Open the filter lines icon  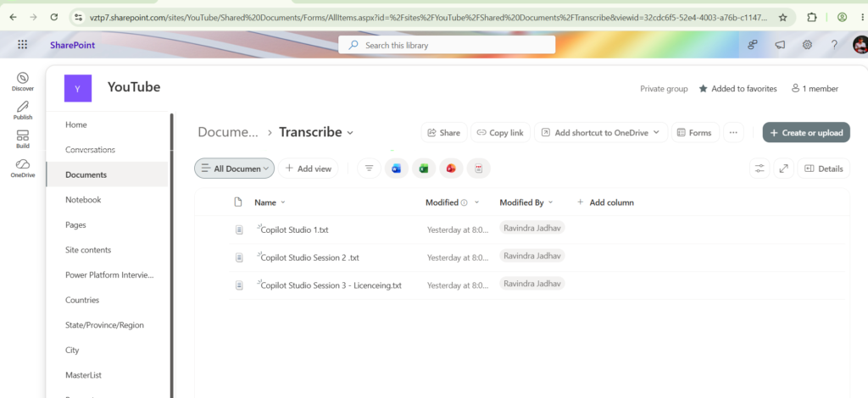coord(370,169)
